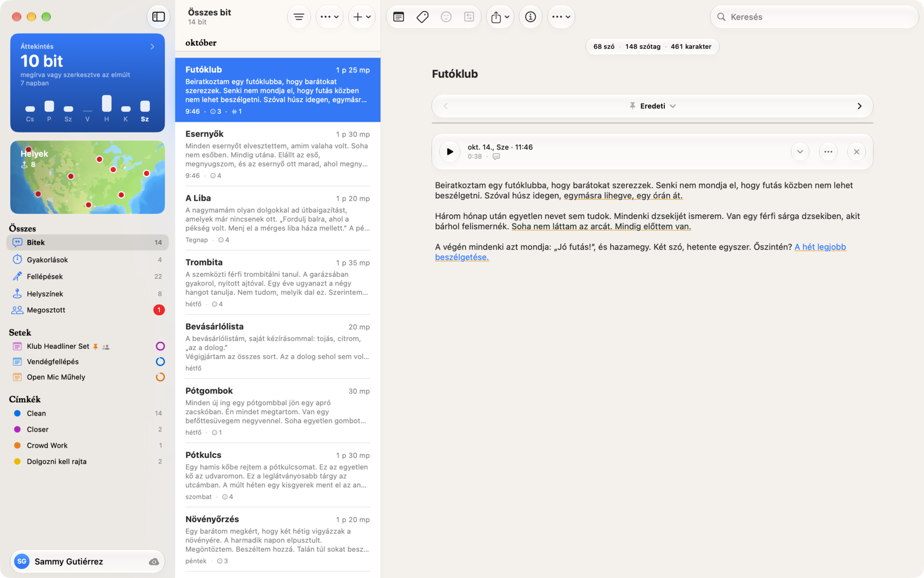The image size is (924, 578).
Task: Open the share dropdown menu
Action: [x=500, y=17]
